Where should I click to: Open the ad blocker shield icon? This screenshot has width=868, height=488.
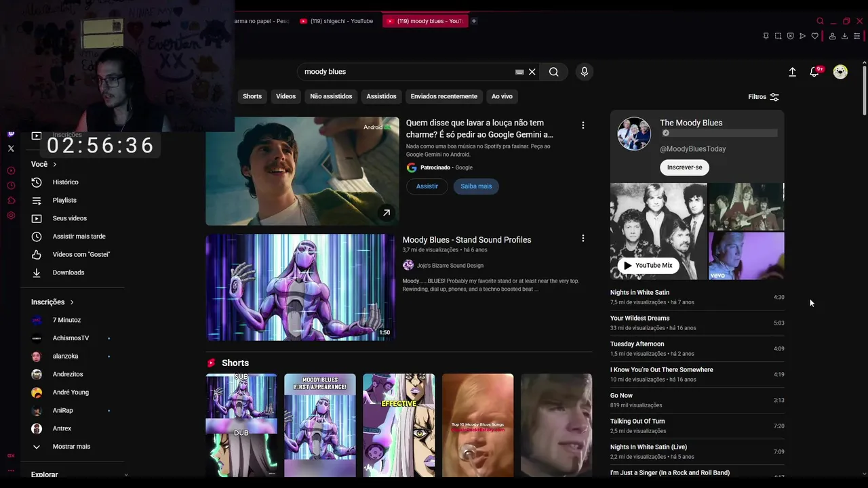[x=790, y=36]
